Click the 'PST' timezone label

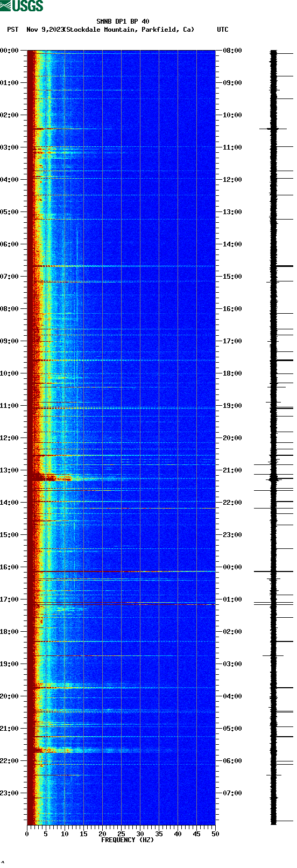point(13,30)
